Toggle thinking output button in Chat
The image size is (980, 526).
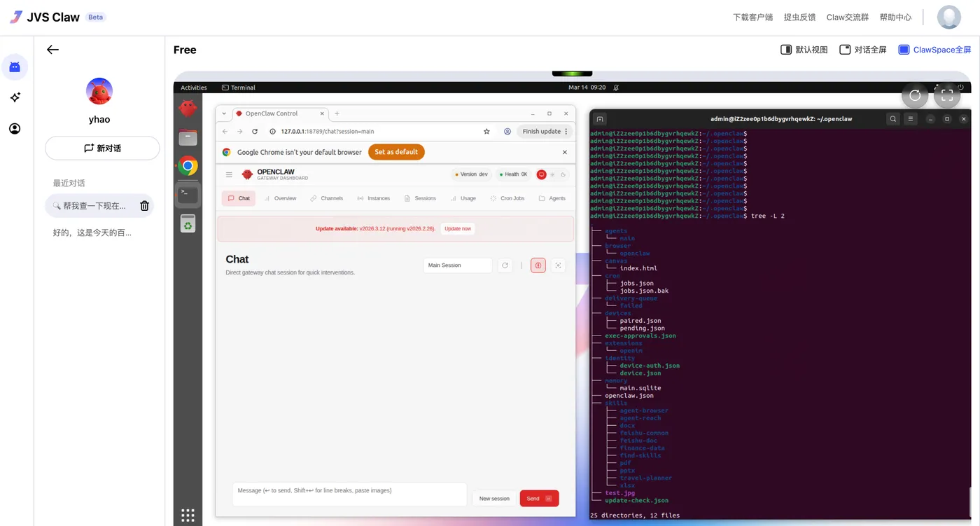pyautogui.click(x=538, y=265)
